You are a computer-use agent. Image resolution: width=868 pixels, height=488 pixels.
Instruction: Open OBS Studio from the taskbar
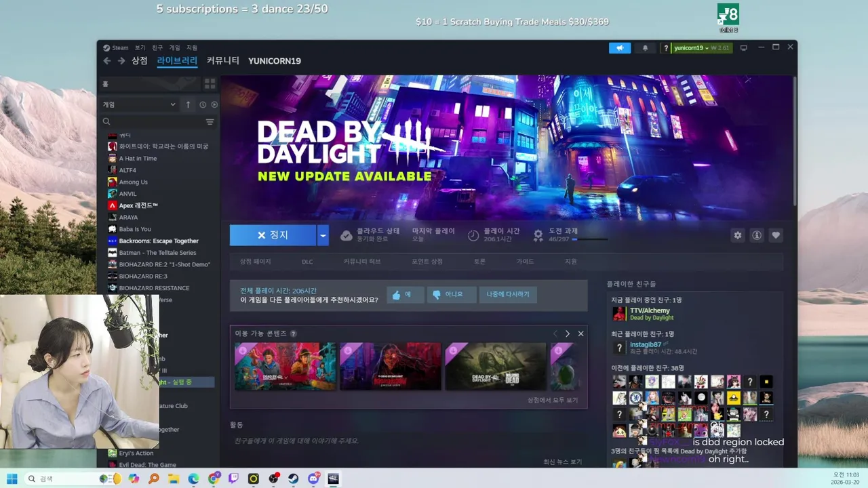click(274, 479)
